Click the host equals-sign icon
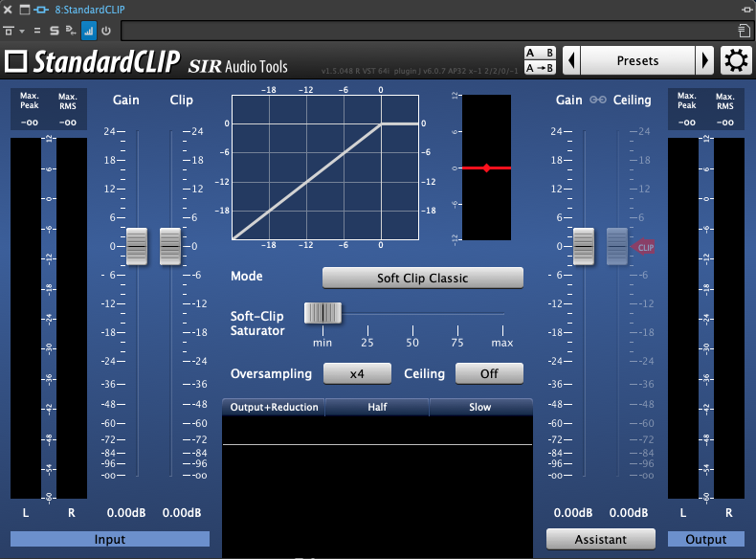Viewport: 756px width, 559px height. click(x=37, y=31)
